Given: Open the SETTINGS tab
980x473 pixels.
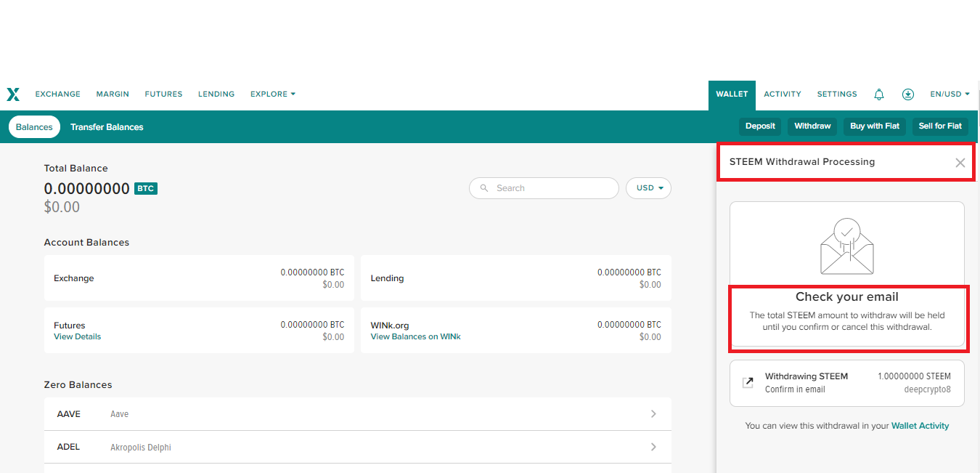Looking at the screenshot, I should (x=837, y=94).
